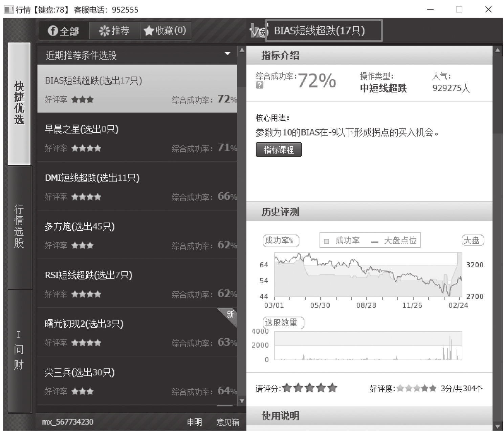The image size is (504, 432).
Task: Click the DMI短线超跌 好评率 stars
Action: point(86,197)
